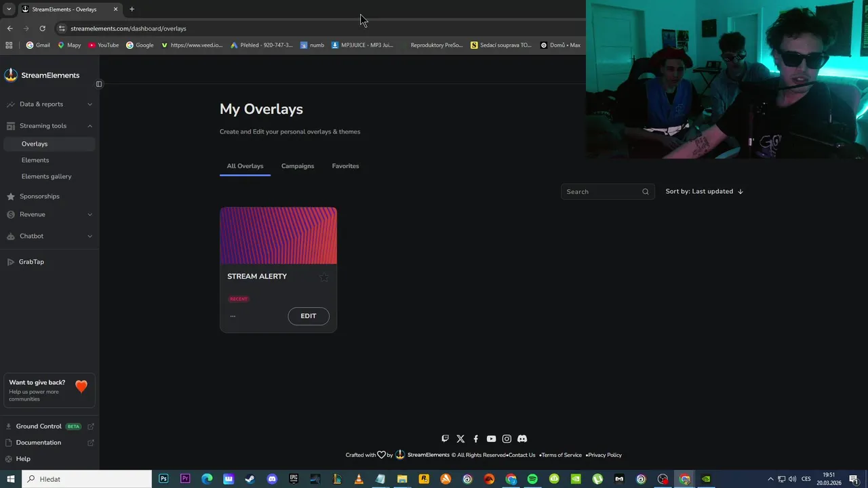Open Sort by Last updated dropdown
The width and height of the screenshot is (868, 488).
[x=704, y=192]
